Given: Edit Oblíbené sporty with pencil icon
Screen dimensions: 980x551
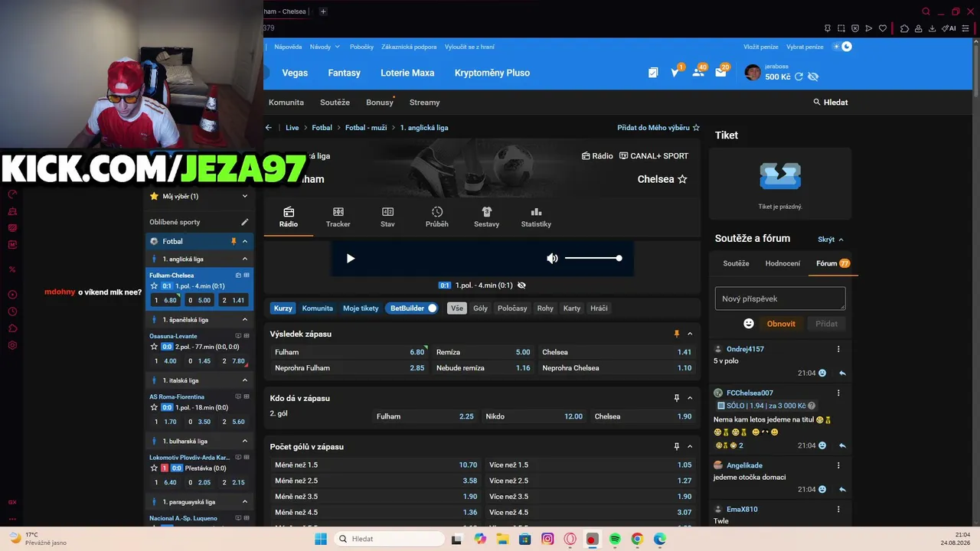Looking at the screenshot, I should [245, 222].
